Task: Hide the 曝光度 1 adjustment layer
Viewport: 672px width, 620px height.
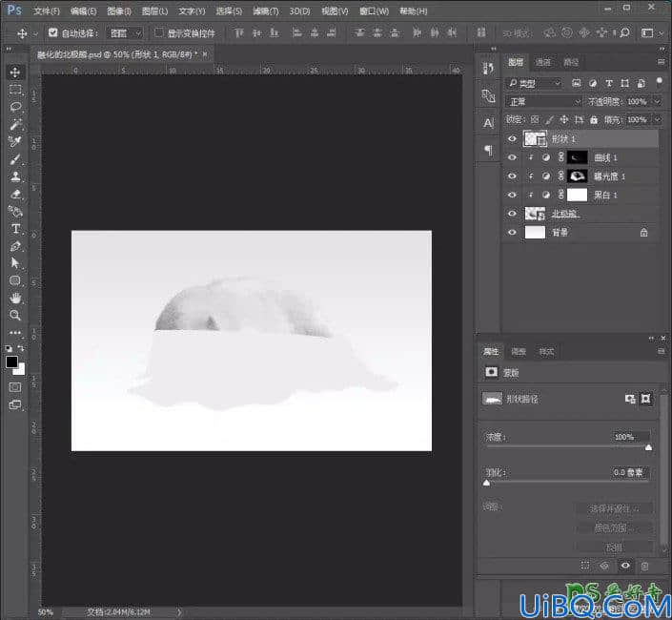Action: click(512, 176)
